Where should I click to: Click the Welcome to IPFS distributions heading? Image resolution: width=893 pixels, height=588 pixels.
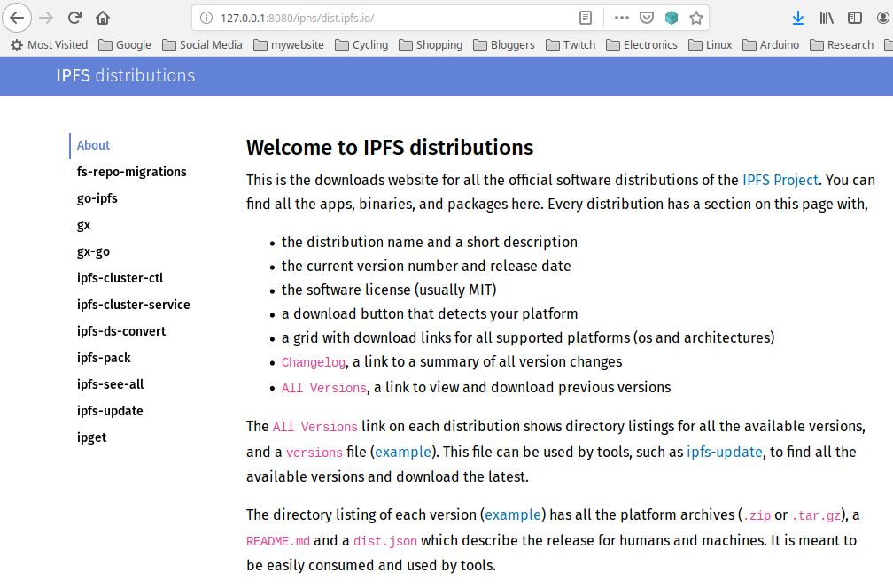pyautogui.click(x=390, y=147)
